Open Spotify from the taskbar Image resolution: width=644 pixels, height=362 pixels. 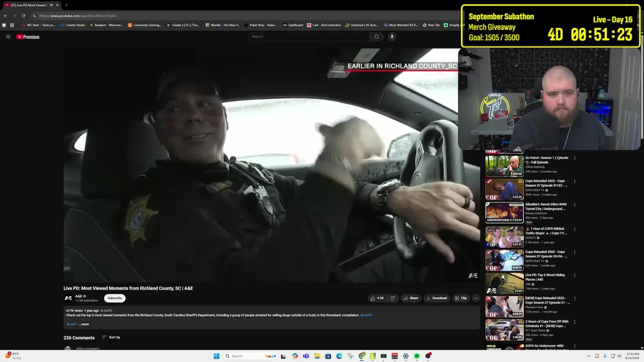point(417,356)
